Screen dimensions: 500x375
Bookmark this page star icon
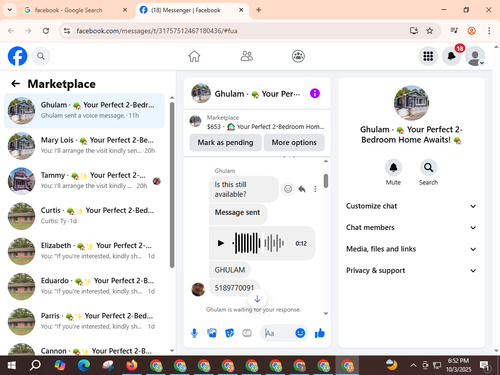pos(430,31)
